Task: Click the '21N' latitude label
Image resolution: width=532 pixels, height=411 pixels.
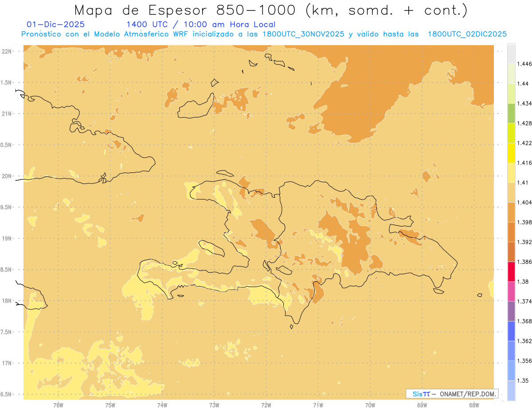Action: 7,114
